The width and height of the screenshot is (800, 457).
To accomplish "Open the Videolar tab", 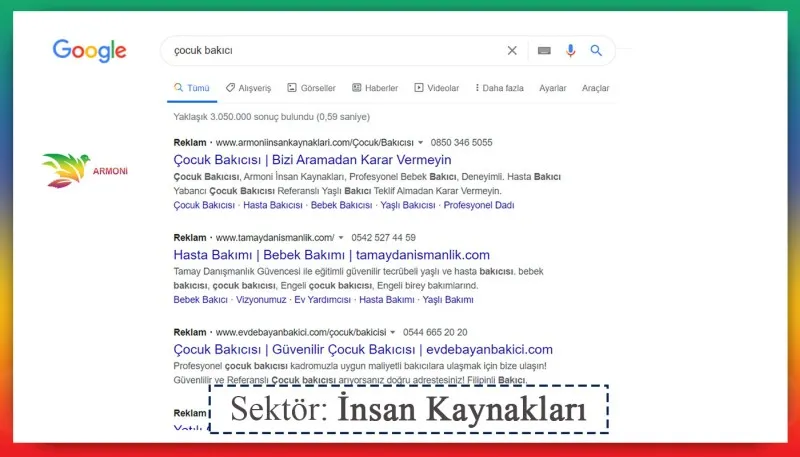I will click(437, 88).
